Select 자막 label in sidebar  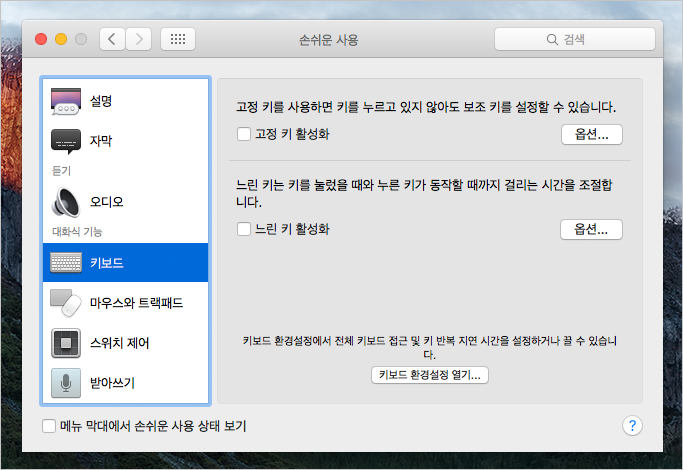(x=101, y=141)
